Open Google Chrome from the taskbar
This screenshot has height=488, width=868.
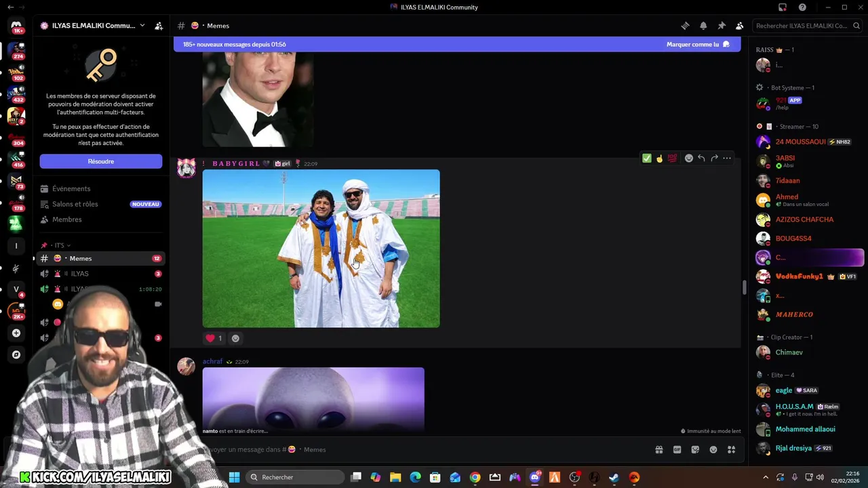(x=475, y=477)
